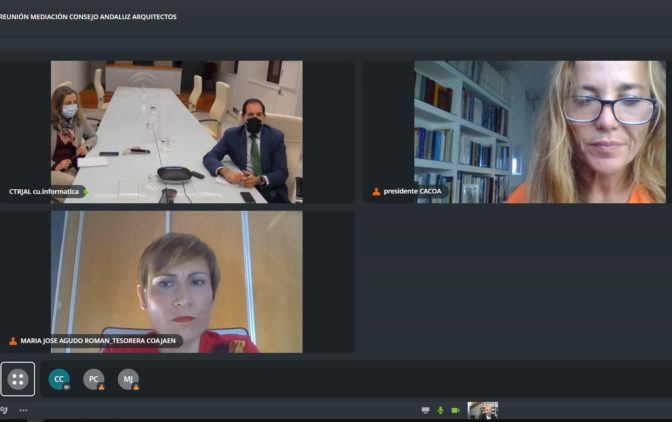The image size is (672, 422).
Task: Select the presidente CACOA video tile
Action: pyautogui.click(x=516, y=132)
